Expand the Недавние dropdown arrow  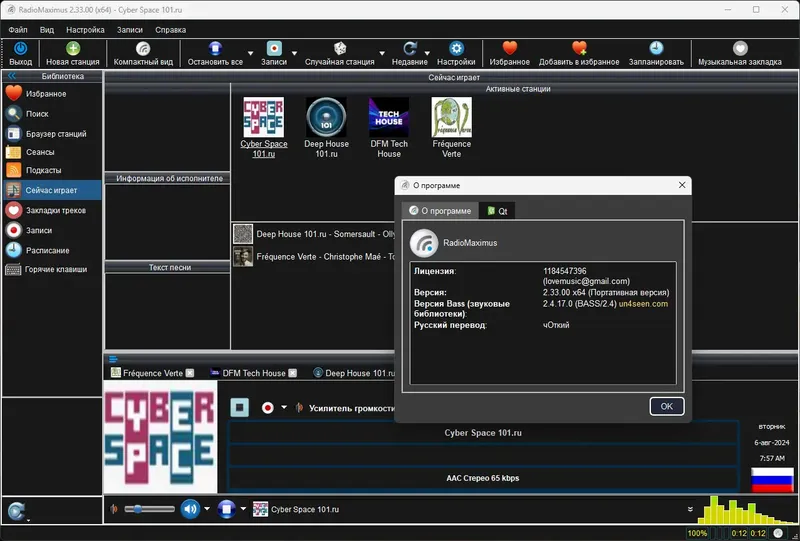point(427,53)
